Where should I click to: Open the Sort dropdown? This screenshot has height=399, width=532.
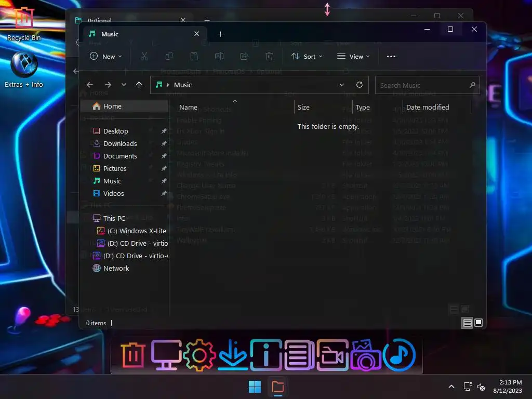[307, 56]
